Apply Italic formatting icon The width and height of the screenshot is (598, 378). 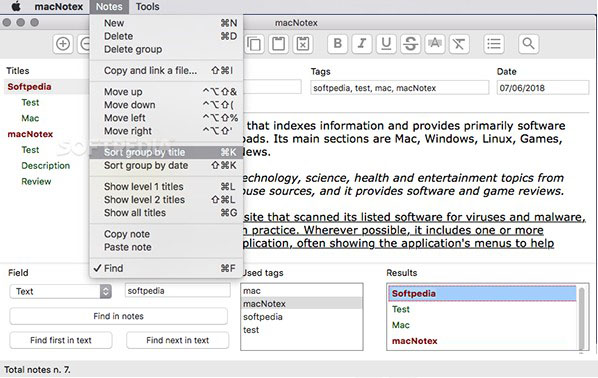click(x=362, y=44)
